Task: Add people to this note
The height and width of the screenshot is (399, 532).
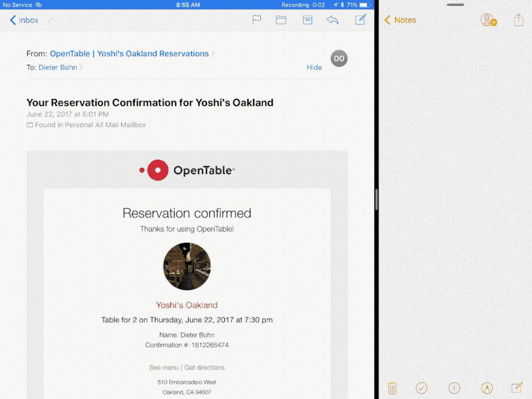Action: point(489,20)
